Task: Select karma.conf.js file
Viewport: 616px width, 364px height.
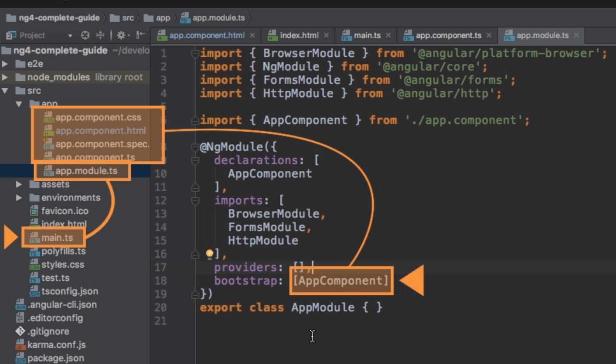Action: [x=56, y=345]
